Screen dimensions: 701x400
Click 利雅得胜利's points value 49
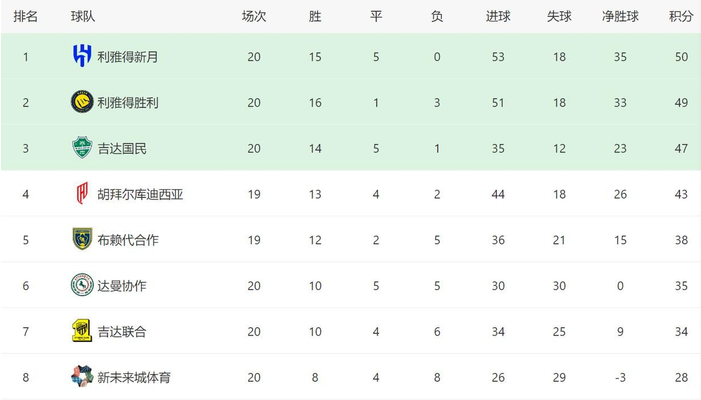[681, 102]
